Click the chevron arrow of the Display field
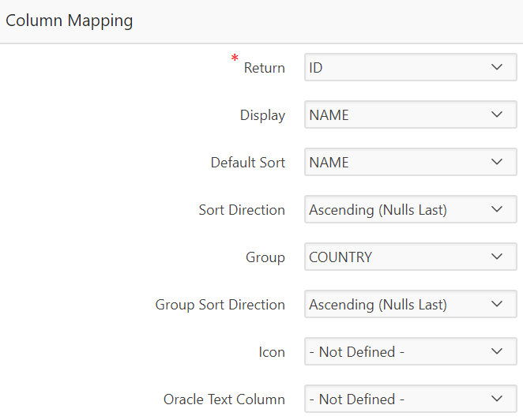The image size is (523, 420). [497, 115]
